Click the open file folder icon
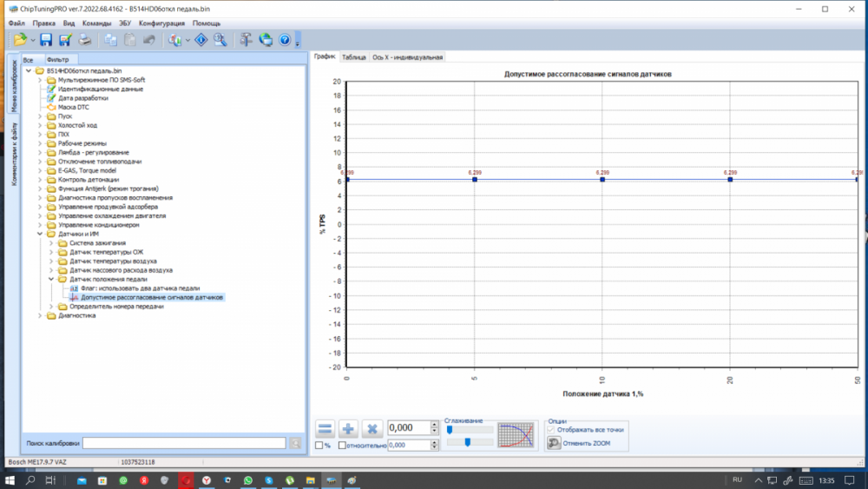Viewport: 868px width, 489px height. [x=20, y=39]
